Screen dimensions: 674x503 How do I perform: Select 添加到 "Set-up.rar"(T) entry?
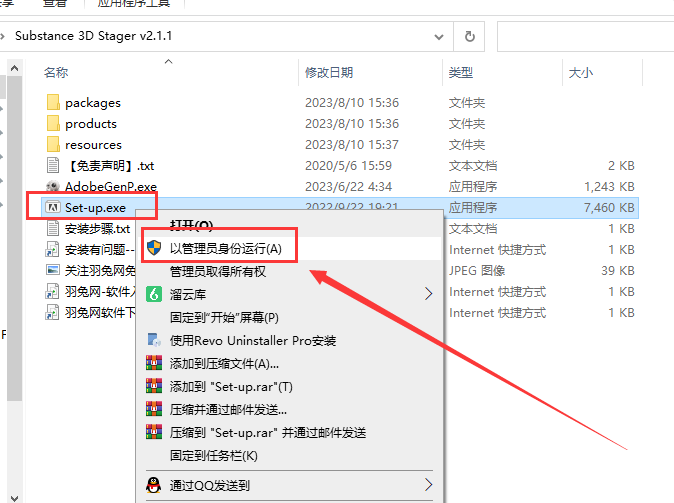click(231, 386)
